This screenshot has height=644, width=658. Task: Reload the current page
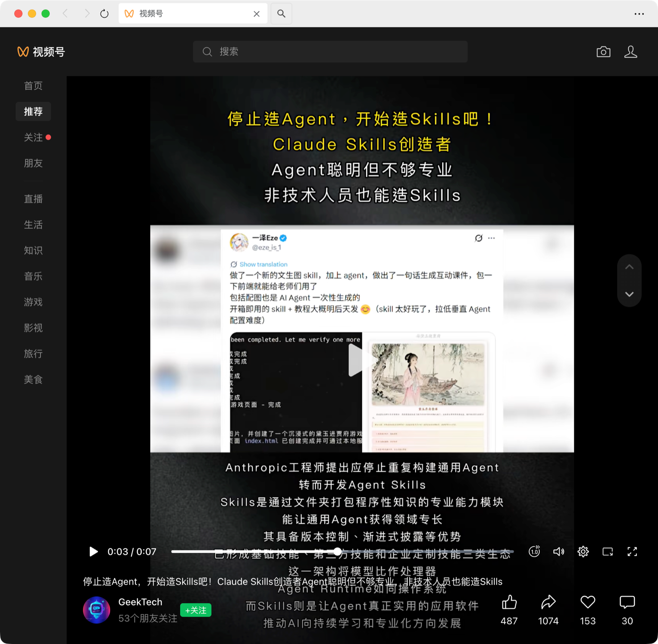[x=104, y=14]
